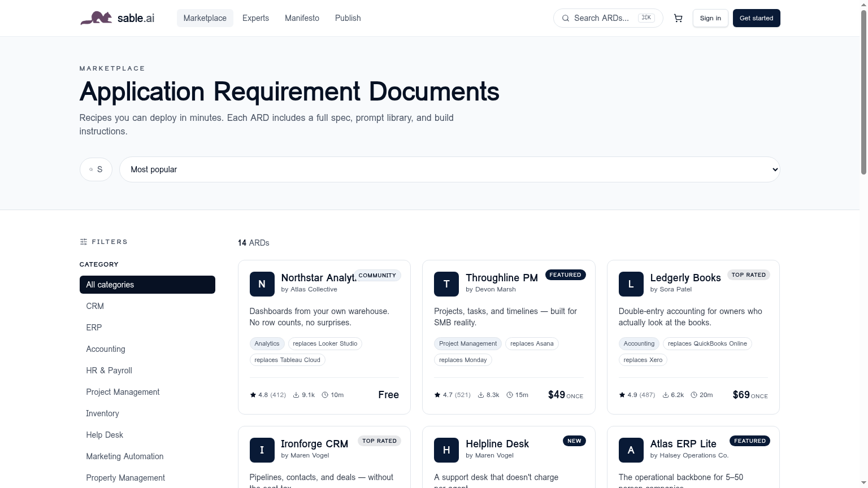Image resolution: width=868 pixels, height=488 pixels.
Task: Click the Sign in button
Action: click(x=710, y=18)
